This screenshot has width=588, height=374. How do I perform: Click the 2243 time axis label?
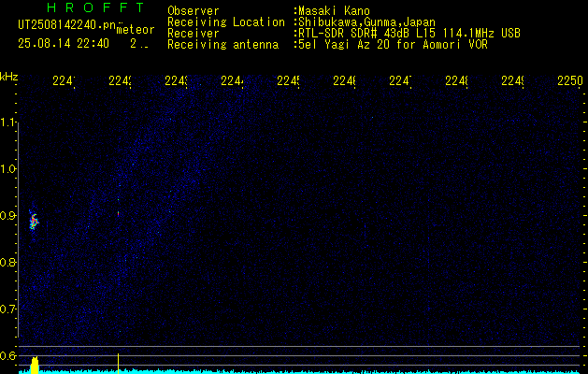click(x=176, y=80)
